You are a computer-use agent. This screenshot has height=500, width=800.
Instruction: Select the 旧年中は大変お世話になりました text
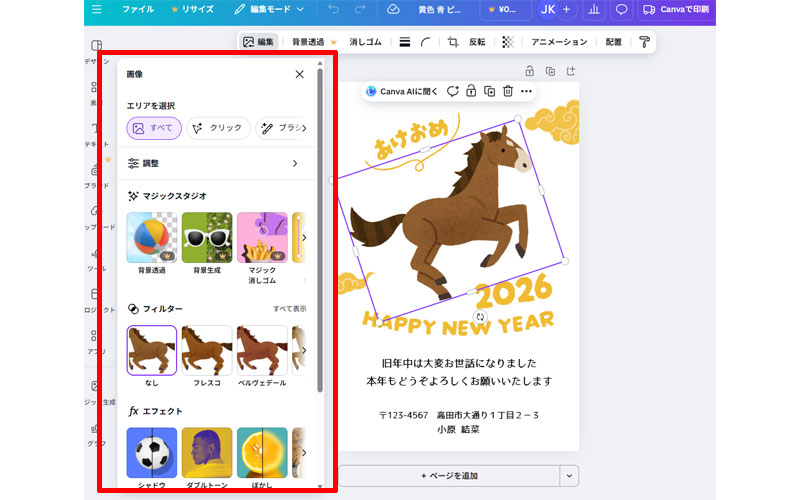459,363
